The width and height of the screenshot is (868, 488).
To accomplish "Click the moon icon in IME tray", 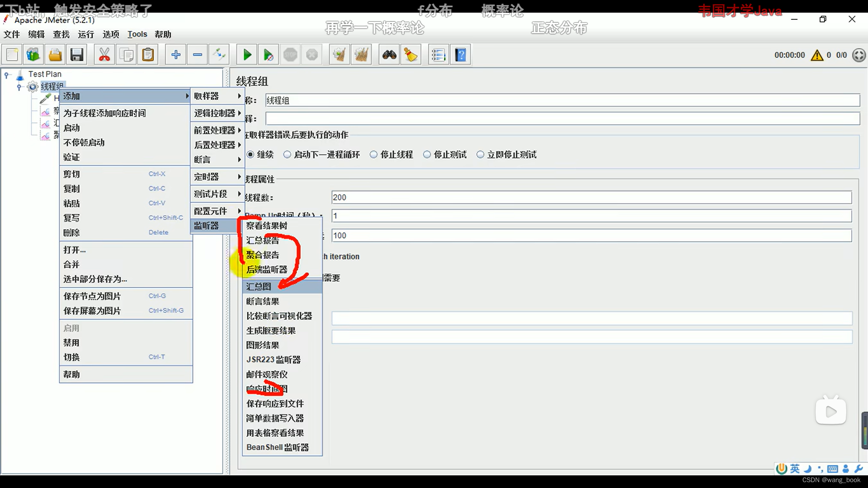I will point(808,469).
